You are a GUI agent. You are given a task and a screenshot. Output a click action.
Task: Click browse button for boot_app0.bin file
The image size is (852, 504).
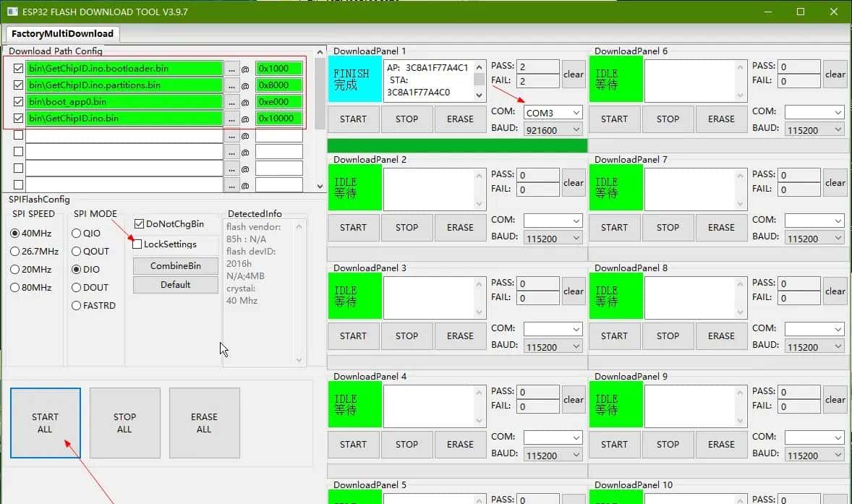(231, 102)
